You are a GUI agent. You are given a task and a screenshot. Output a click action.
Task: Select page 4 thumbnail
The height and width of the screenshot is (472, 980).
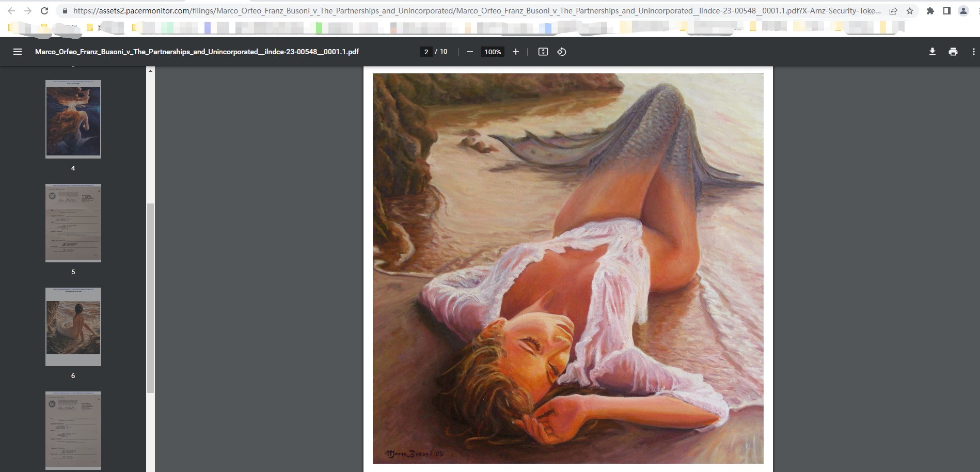(73, 119)
